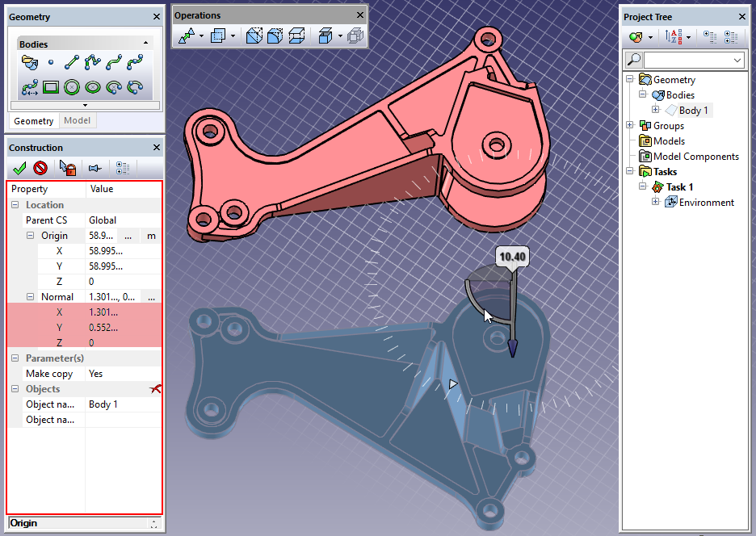Toggle the selection lock icon in Construction

click(68, 168)
